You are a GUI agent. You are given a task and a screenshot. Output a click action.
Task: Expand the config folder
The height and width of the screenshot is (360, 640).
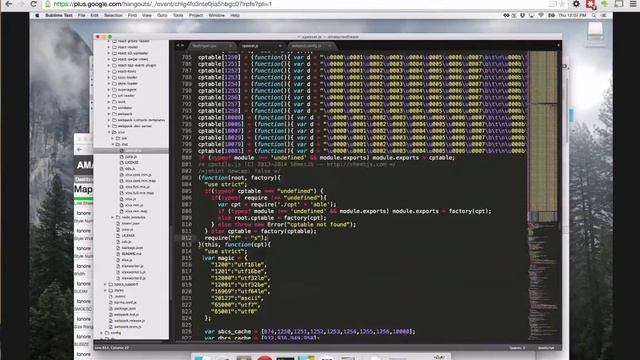102,333
